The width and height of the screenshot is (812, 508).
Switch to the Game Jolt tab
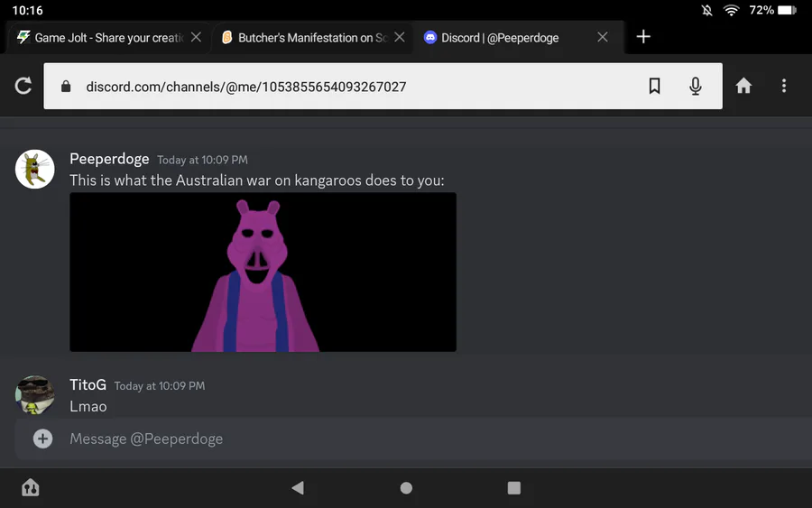click(x=109, y=38)
